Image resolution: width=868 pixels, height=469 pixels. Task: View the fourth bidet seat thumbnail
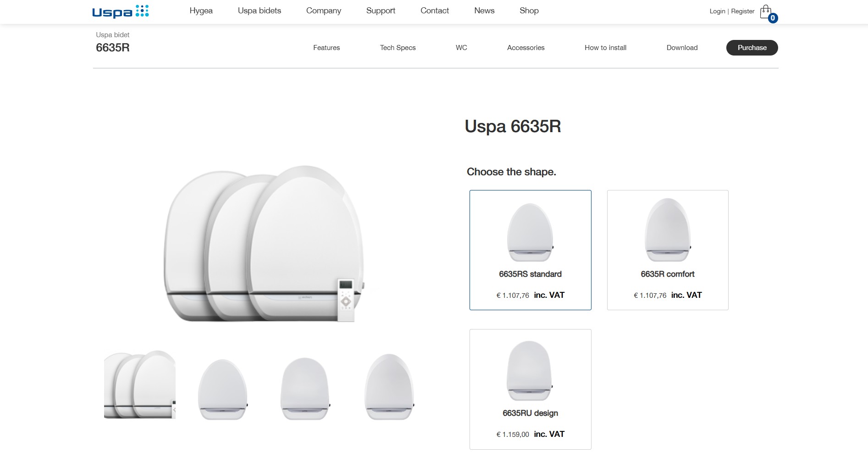click(x=389, y=387)
